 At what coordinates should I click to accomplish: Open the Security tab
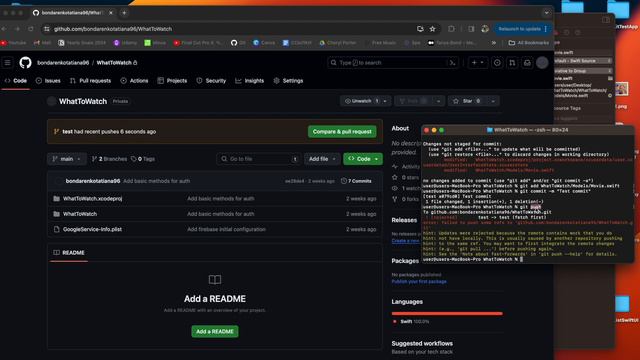point(211,81)
